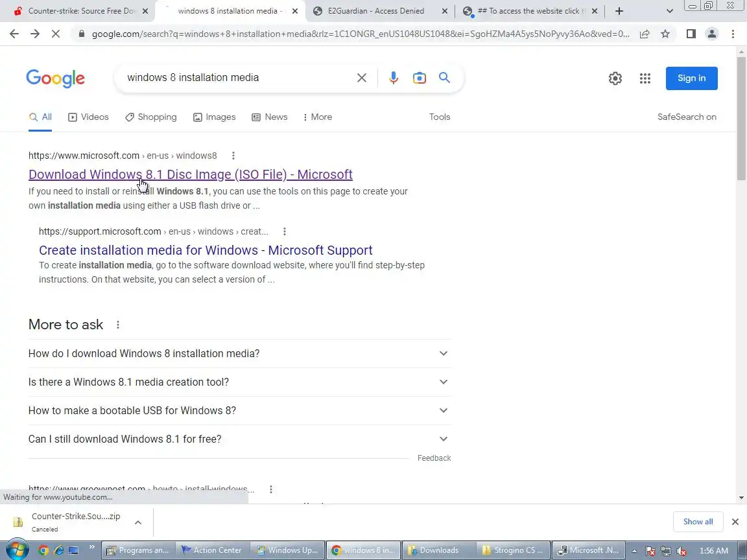Image resolution: width=747 pixels, height=560 pixels.
Task: Open Downloads folder taskbar window
Action: [439, 550]
